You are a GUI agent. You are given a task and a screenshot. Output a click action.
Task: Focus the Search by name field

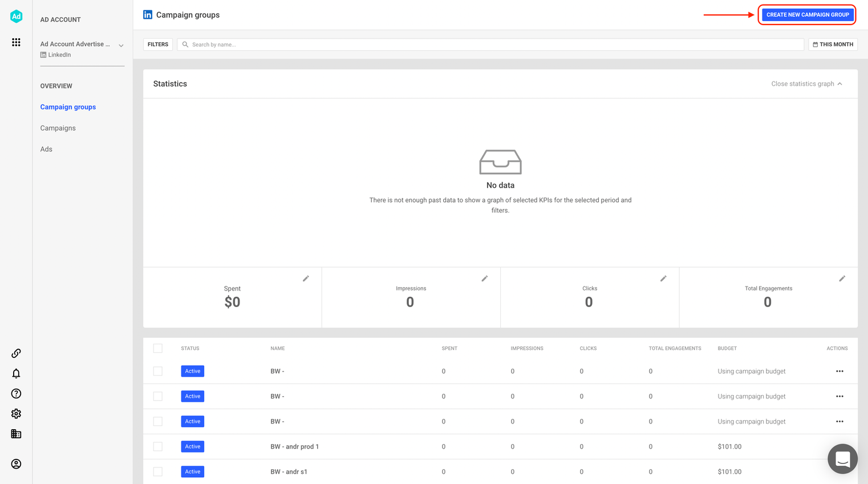pos(490,45)
